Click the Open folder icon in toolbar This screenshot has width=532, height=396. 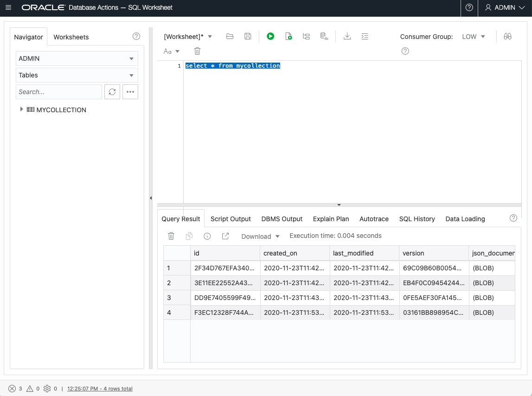(x=230, y=36)
